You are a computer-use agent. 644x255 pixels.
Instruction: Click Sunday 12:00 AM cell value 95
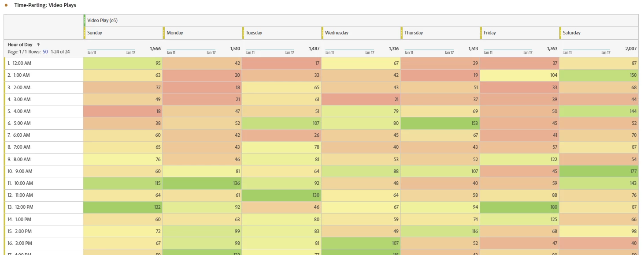coord(123,63)
